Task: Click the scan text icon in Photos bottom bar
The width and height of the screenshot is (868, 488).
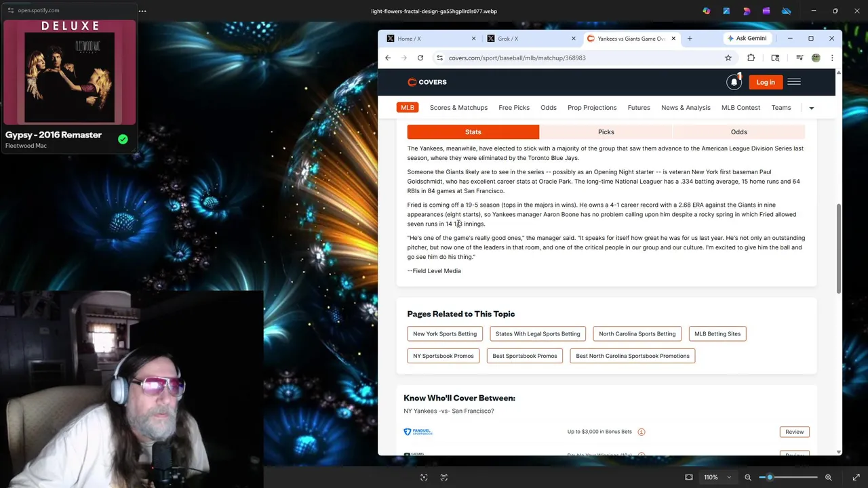Action: click(x=444, y=477)
